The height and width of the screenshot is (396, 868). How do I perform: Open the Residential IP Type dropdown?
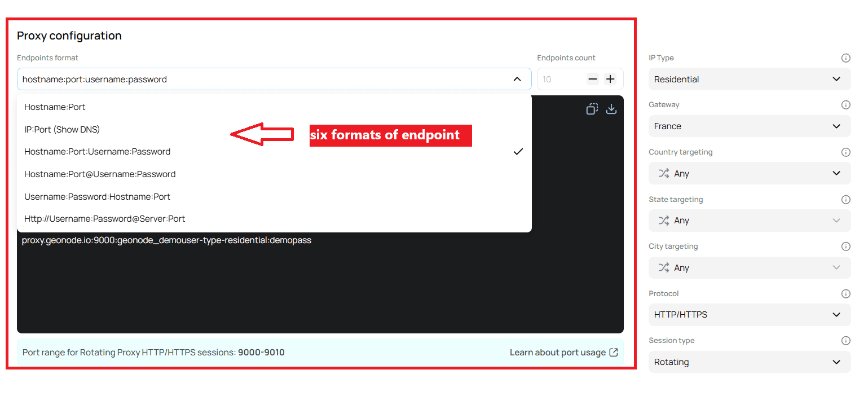pos(749,79)
